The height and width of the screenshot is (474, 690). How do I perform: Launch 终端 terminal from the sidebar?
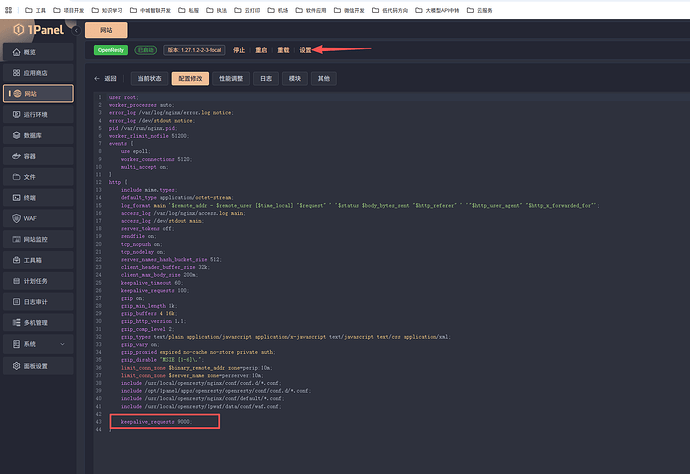pyautogui.click(x=30, y=198)
